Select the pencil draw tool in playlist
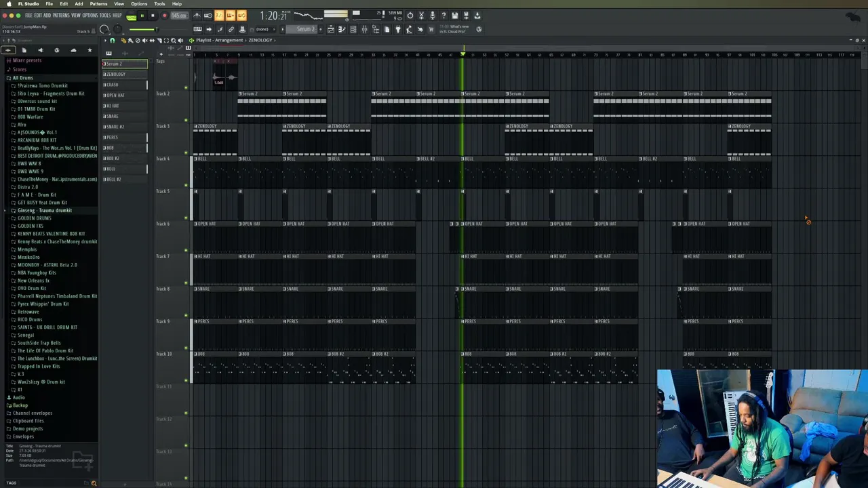Viewport: 868px width, 488px height. coord(123,40)
